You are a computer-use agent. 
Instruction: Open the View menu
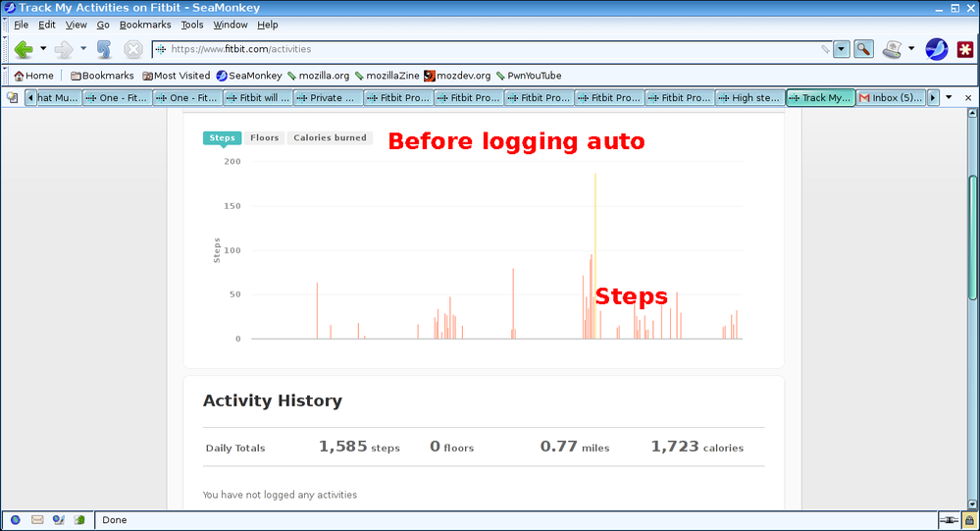click(x=77, y=25)
